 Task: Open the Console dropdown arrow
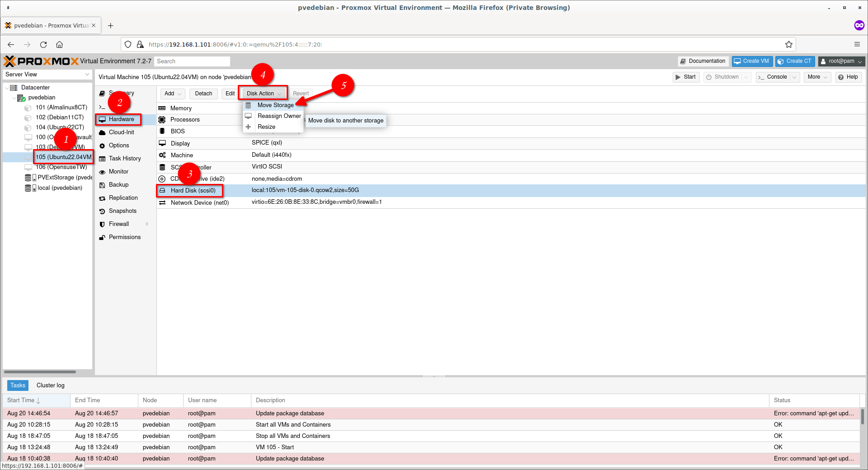pyautogui.click(x=794, y=77)
